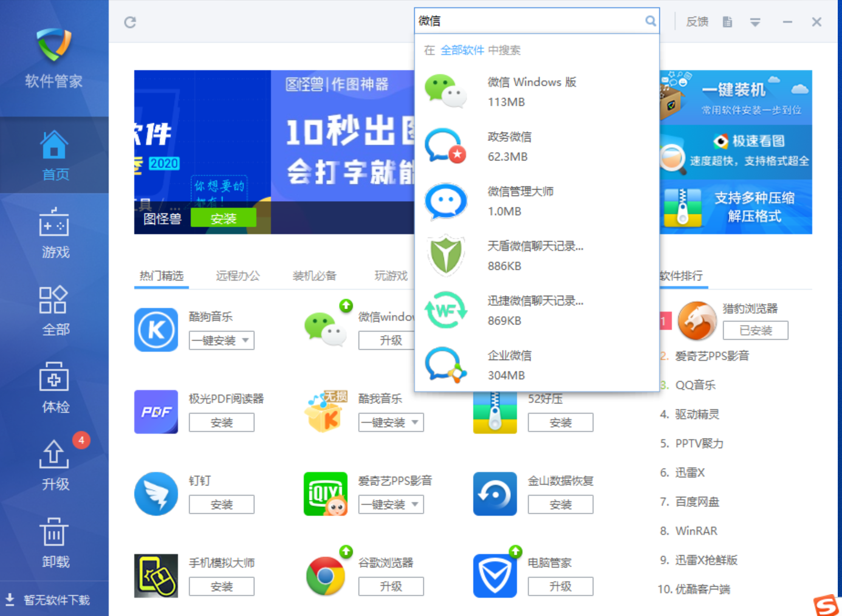Expand 酷我音乐 一键安装 dropdown arrow
The image size is (842, 616).
click(415, 423)
